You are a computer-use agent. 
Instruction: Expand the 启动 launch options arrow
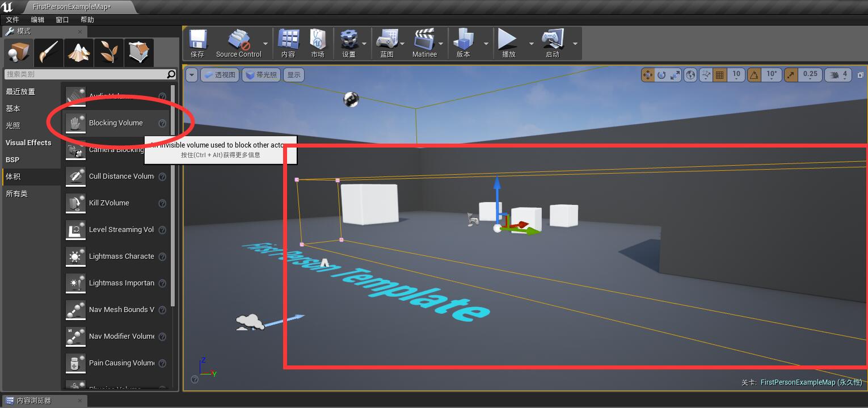(x=575, y=44)
